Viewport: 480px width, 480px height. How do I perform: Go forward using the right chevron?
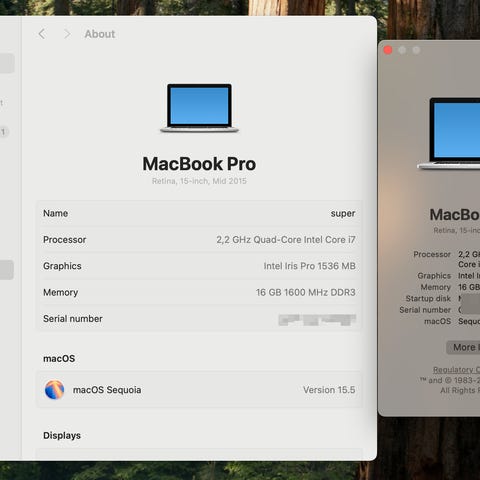click(x=67, y=34)
